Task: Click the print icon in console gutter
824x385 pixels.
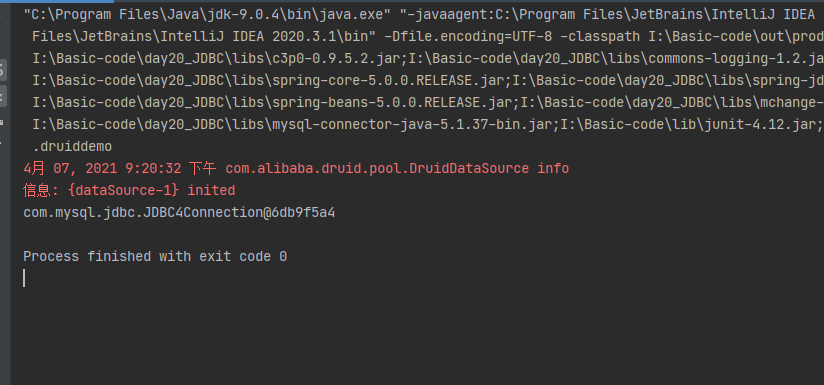Action: click(3, 122)
